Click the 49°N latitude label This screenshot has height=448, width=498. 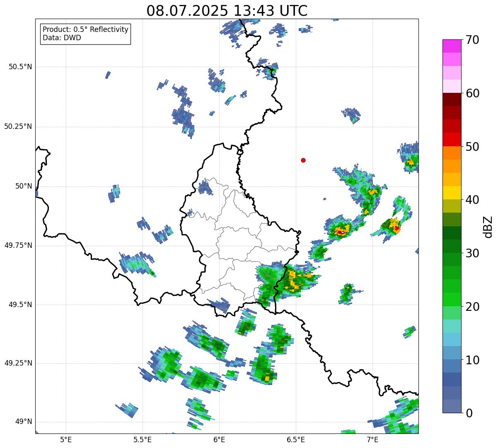click(x=24, y=421)
